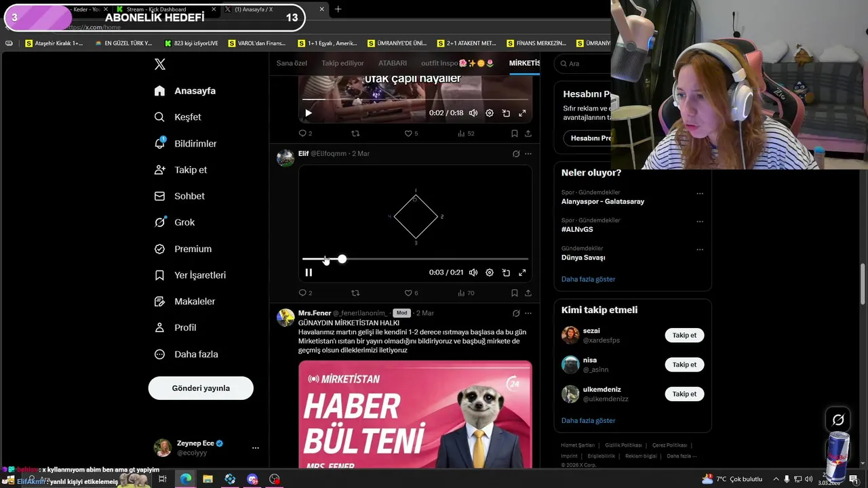Follow sezai with Takip et

[684, 335]
